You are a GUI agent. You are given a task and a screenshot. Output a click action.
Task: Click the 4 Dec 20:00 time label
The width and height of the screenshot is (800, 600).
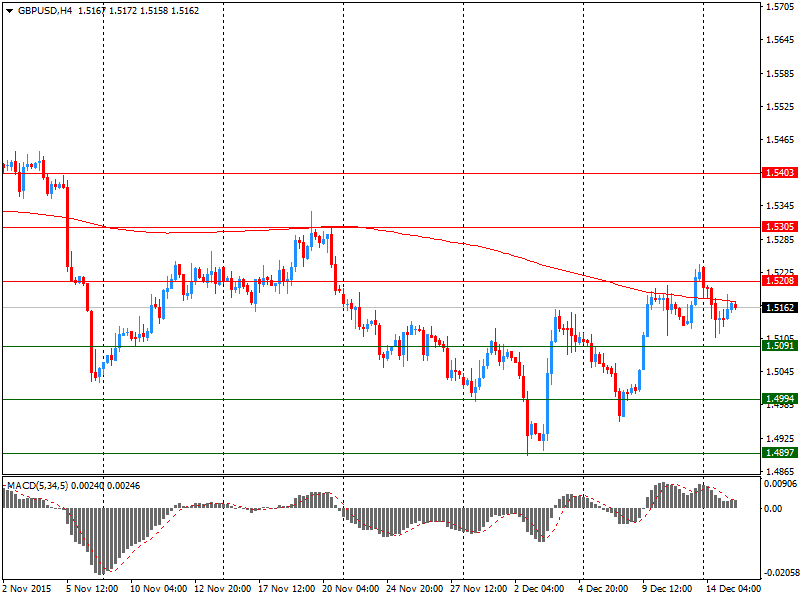click(603, 589)
